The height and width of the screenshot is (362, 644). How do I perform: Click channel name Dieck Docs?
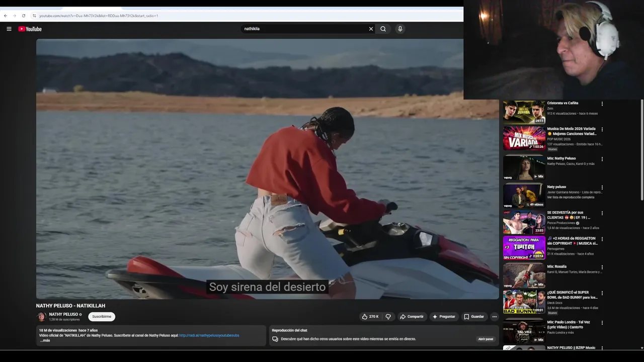pyautogui.click(x=554, y=303)
